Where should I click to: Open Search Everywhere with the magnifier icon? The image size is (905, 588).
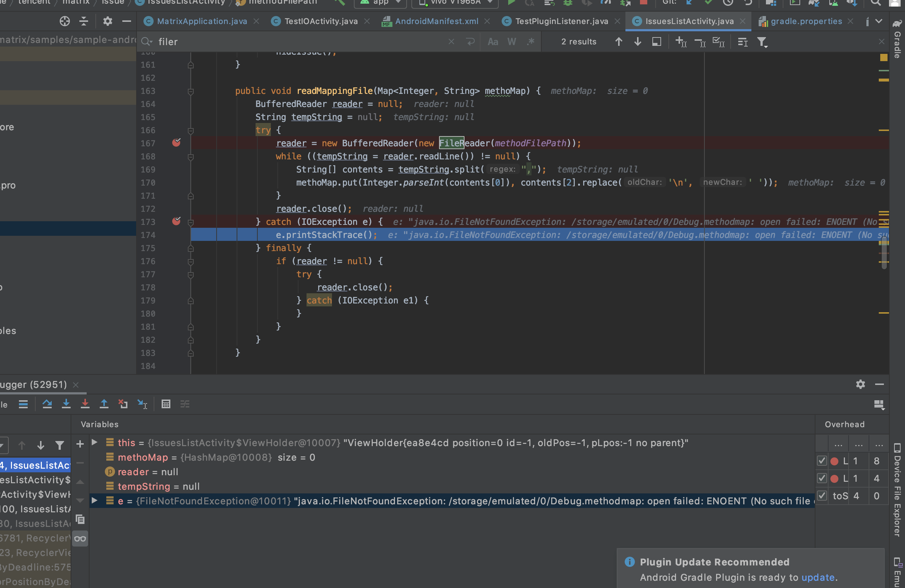pos(876,3)
